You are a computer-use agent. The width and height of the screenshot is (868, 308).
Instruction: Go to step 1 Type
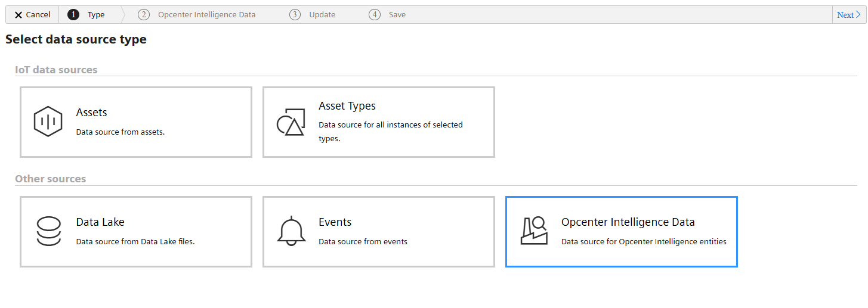point(87,15)
